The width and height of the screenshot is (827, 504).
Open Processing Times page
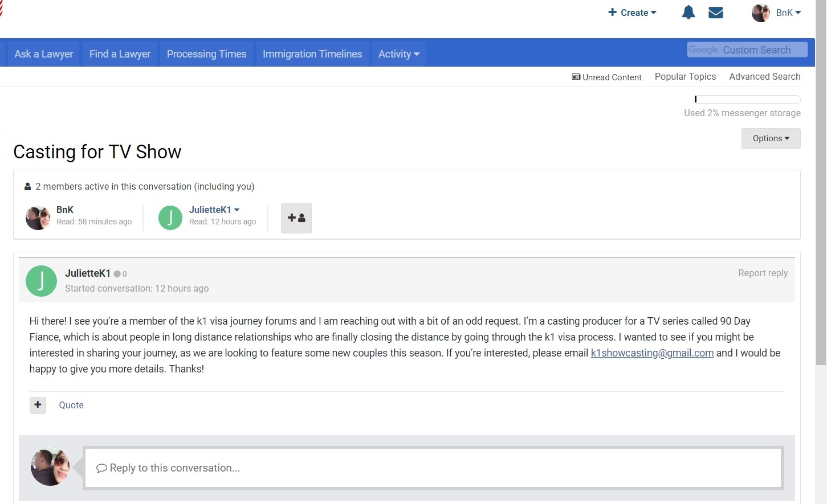pos(207,54)
